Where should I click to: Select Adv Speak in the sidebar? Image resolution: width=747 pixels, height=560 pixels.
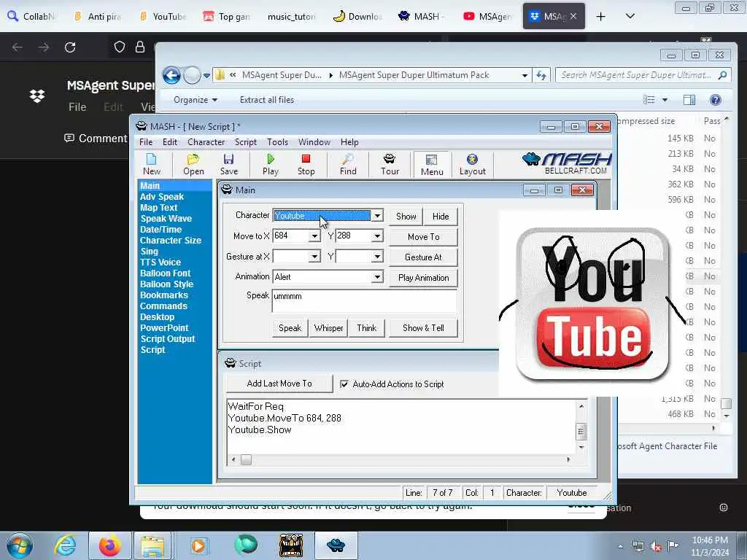click(162, 197)
